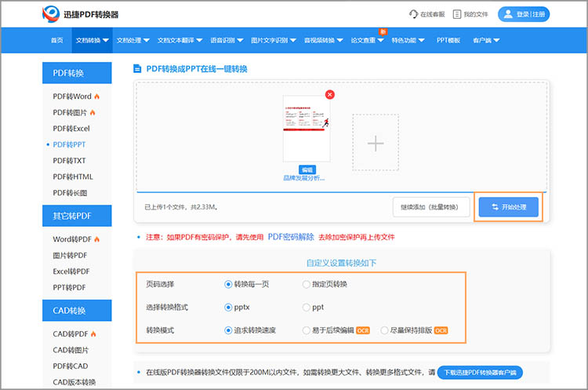This screenshot has height=390, width=588.
Task: Go to 首页 in navigation bar
Action: click(x=56, y=40)
